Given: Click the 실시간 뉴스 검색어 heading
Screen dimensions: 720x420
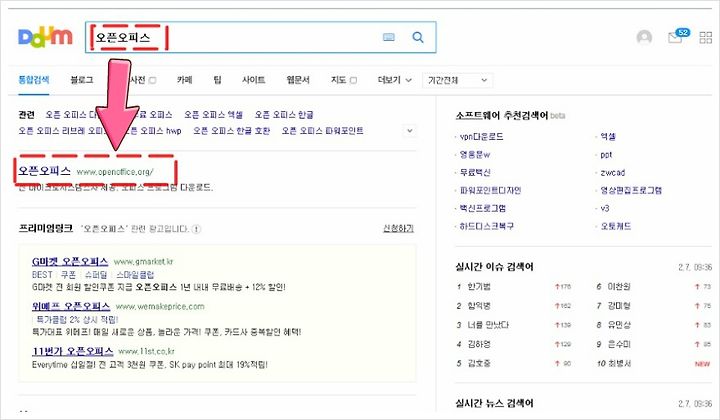Looking at the screenshot, I should (494, 403).
